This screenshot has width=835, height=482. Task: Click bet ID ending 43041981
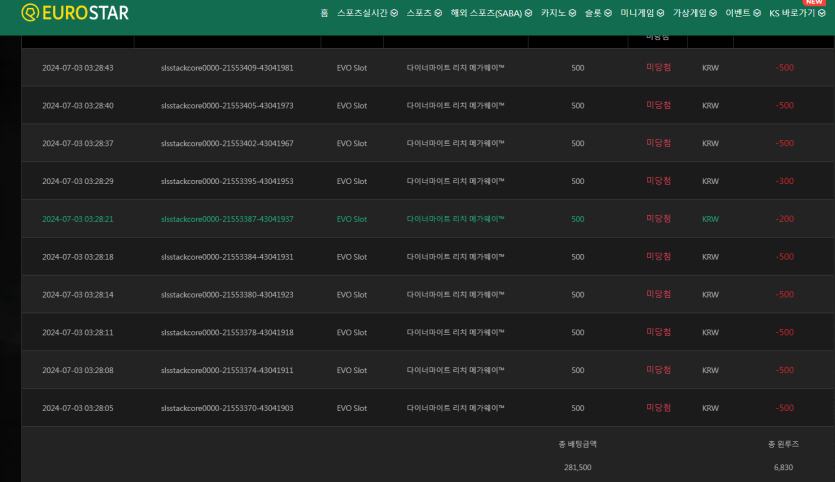point(227,68)
